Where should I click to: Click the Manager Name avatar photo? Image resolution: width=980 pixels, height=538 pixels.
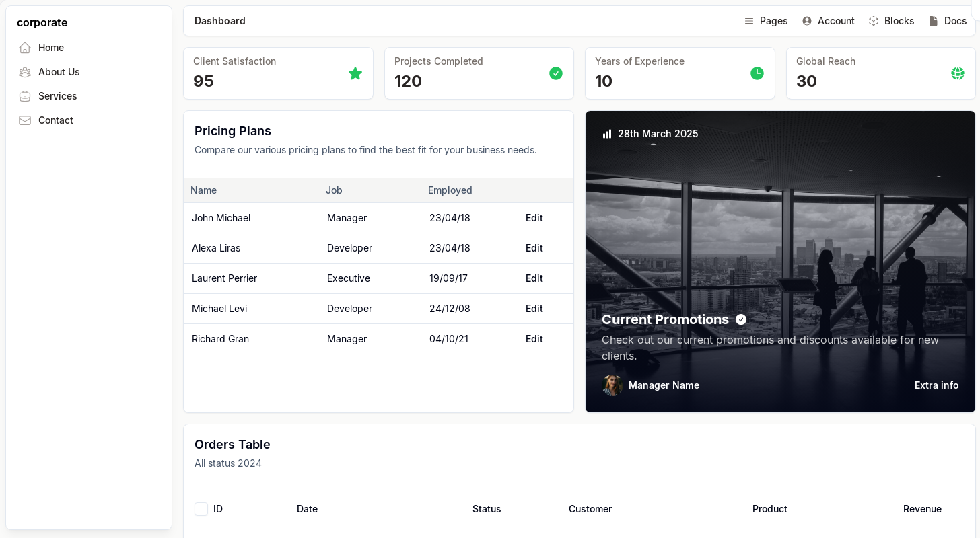[612, 385]
